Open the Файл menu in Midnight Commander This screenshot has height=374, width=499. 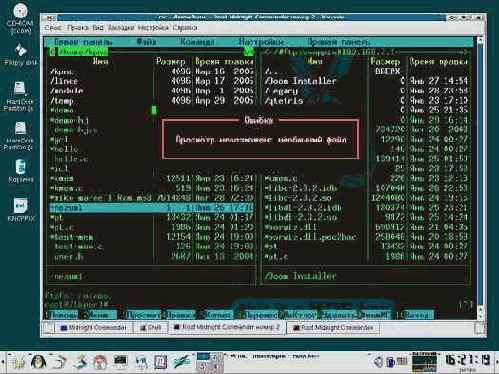147,42
